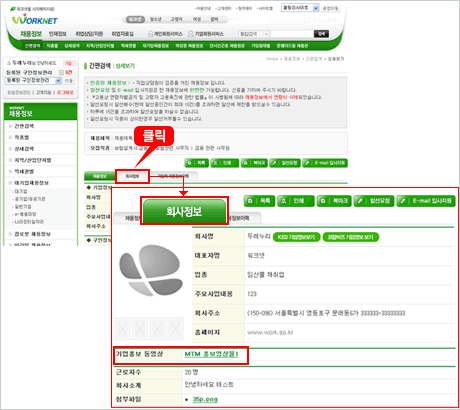
Task: Click the WORKNET logo
Action: point(34,19)
